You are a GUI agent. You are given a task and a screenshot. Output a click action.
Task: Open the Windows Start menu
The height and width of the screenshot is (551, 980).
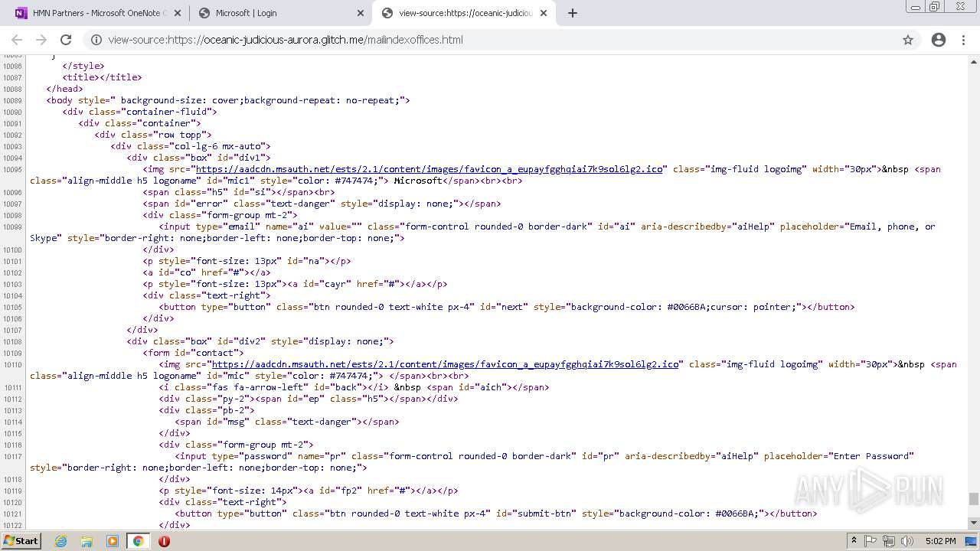(21, 541)
